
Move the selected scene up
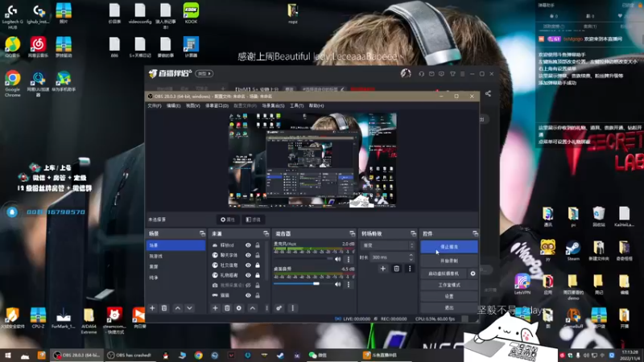tap(177, 308)
